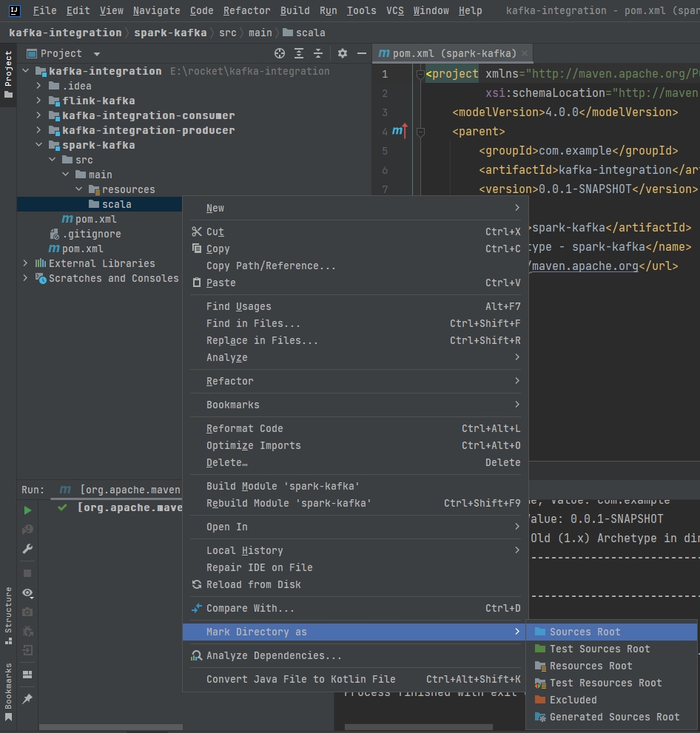
Task: Expand the kafka-integration-producer module
Action: 38,130
